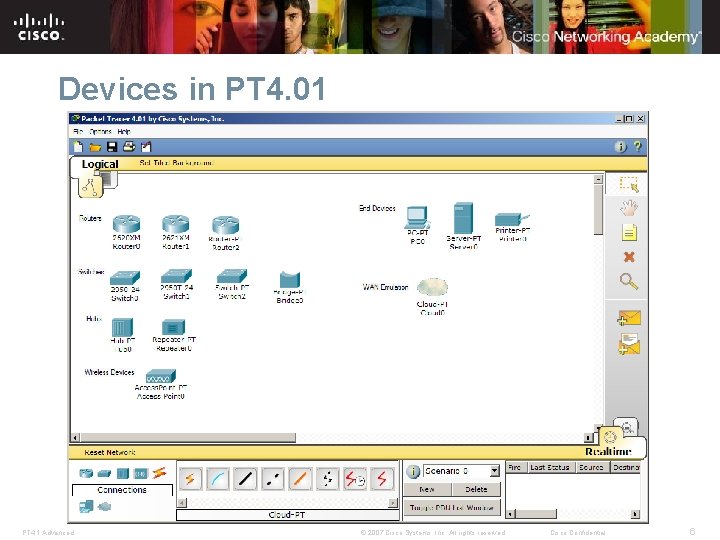The image size is (720, 540).
Task: Click the question mark help icon
Action: click(x=637, y=146)
